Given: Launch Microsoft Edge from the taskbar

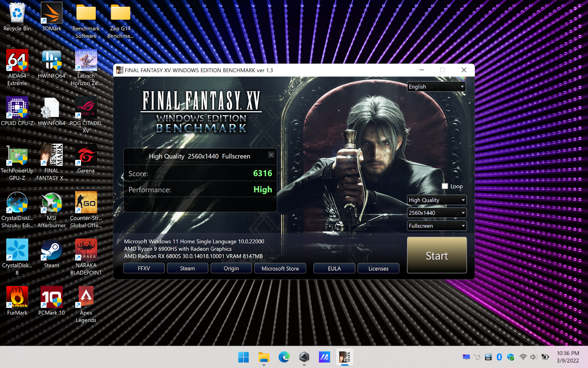Looking at the screenshot, I should 284,357.
